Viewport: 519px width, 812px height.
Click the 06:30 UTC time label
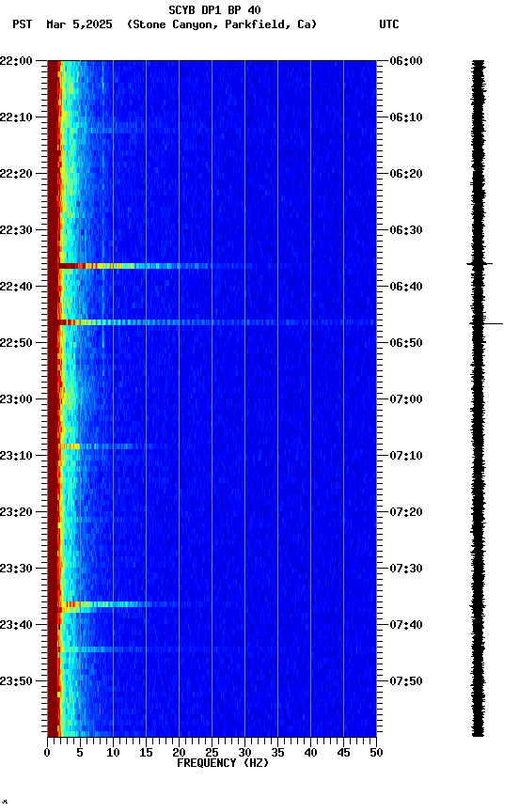(x=406, y=230)
